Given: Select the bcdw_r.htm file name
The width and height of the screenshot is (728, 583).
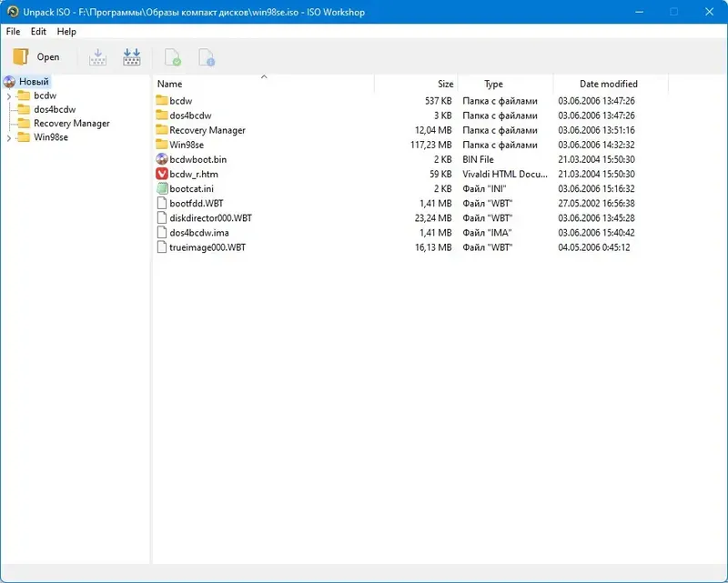Looking at the screenshot, I should click(194, 174).
